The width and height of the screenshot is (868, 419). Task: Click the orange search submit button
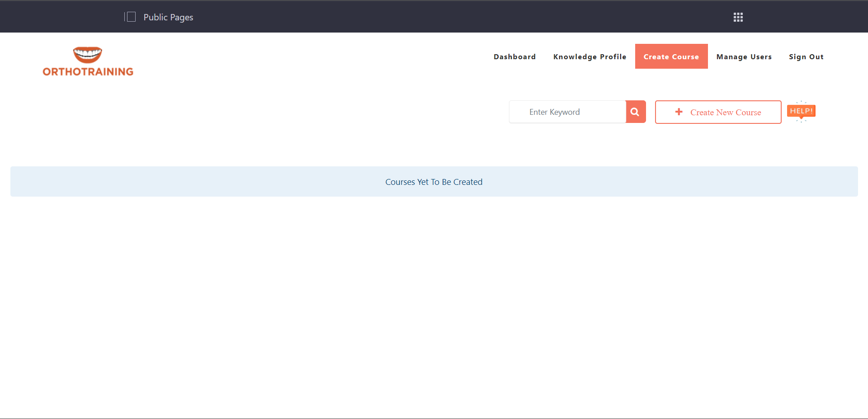coord(635,112)
